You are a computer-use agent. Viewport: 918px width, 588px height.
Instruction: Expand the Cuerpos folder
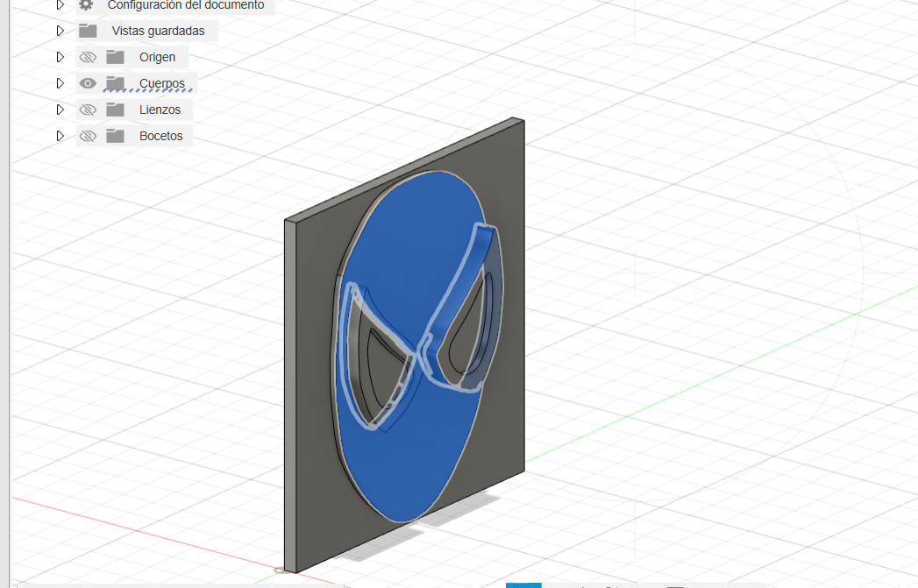(60, 83)
